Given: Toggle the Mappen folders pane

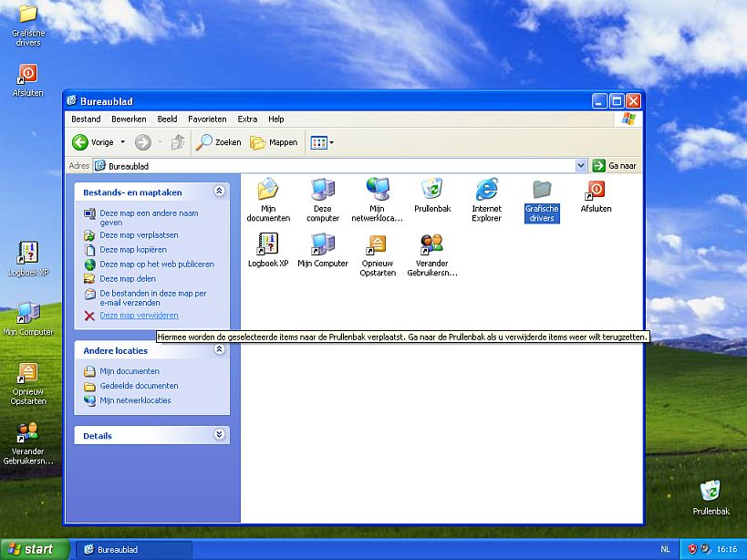Looking at the screenshot, I should coord(273,142).
